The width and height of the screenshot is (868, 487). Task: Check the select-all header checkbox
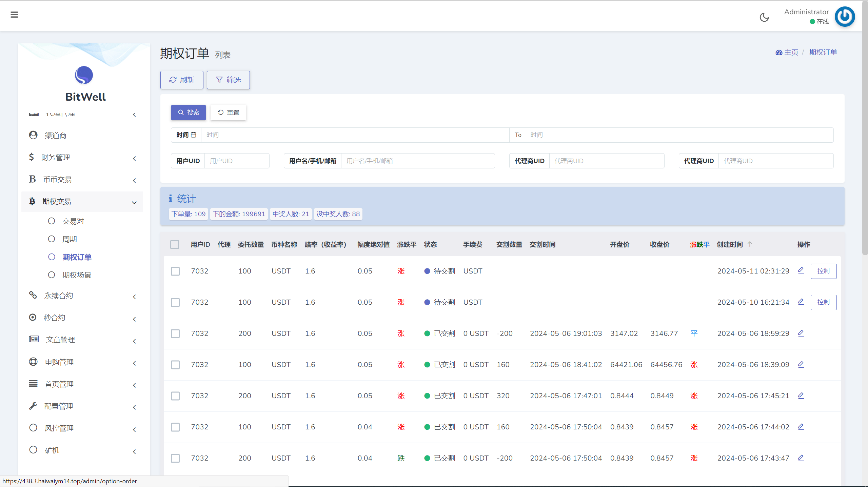point(175,244)
